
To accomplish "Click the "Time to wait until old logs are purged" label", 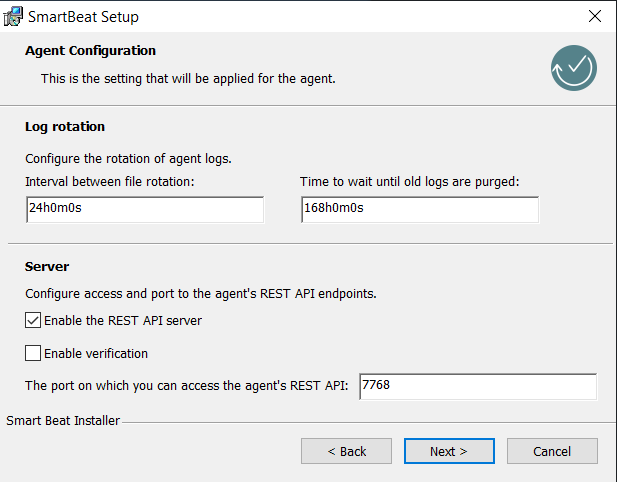I will [410, 181].
